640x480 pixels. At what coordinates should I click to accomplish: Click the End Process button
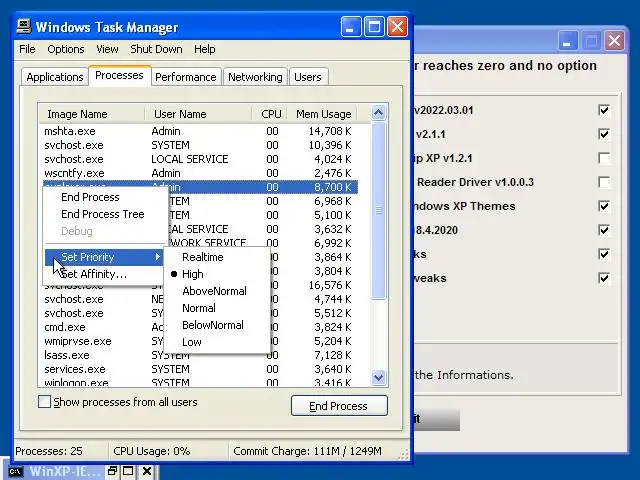(x=339, y=406)
